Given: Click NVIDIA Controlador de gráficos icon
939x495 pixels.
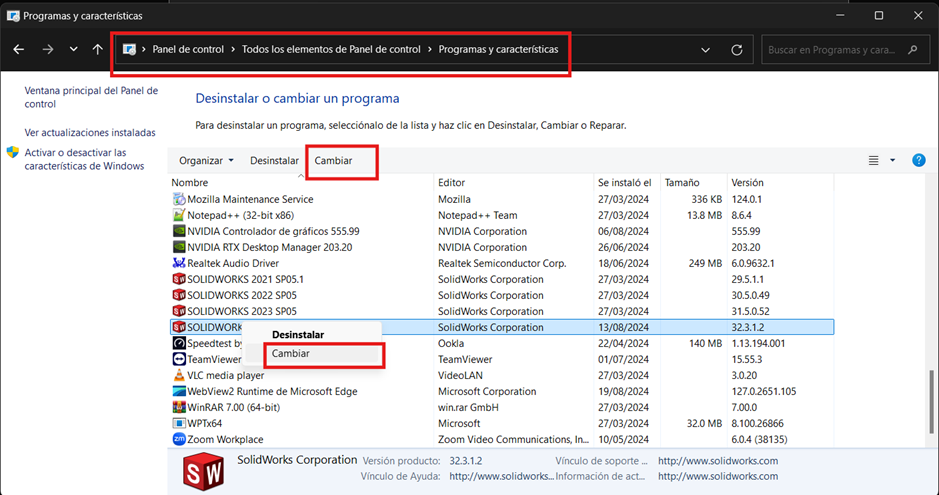Looking at the screenshot, I should pos(178,231).
